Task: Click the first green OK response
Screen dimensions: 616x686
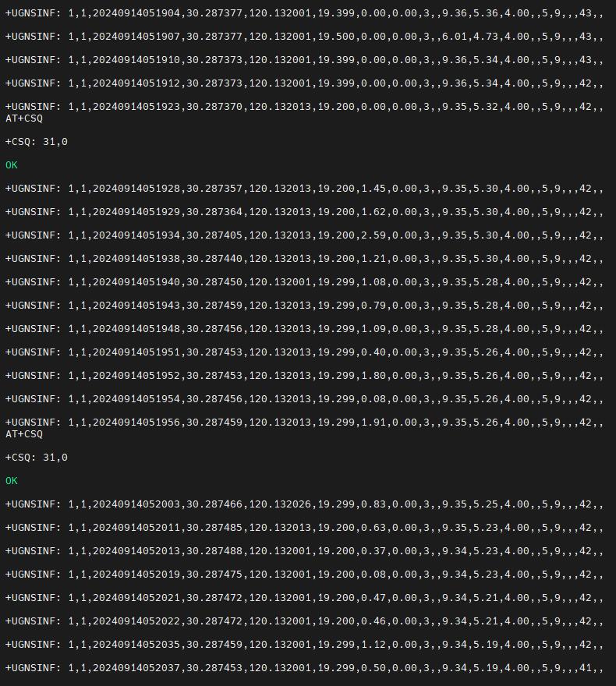Action: click(x=12, y=165)
